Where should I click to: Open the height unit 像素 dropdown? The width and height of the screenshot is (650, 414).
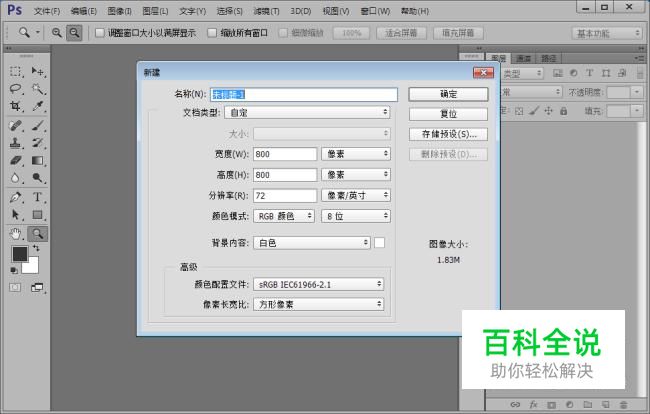click(356, 175)
